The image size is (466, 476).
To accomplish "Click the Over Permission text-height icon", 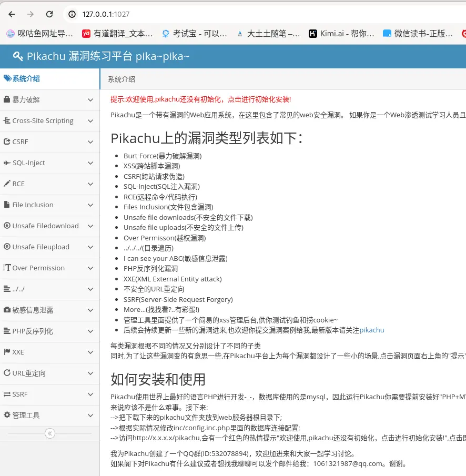I will pyautogui.click(x=7, y=267).
